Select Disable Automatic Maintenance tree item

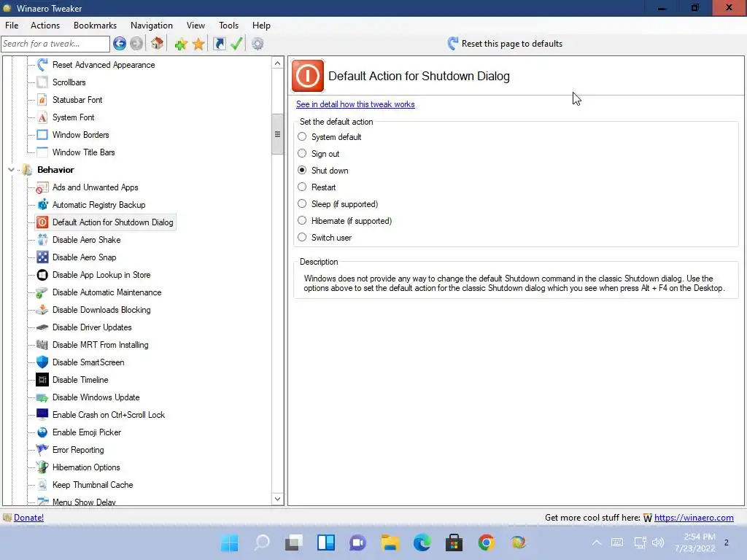[107, 292]
